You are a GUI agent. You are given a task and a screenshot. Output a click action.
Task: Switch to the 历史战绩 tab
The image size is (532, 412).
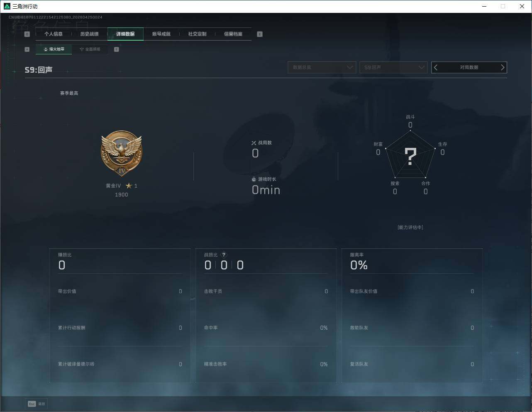click(x=89, y=34)
